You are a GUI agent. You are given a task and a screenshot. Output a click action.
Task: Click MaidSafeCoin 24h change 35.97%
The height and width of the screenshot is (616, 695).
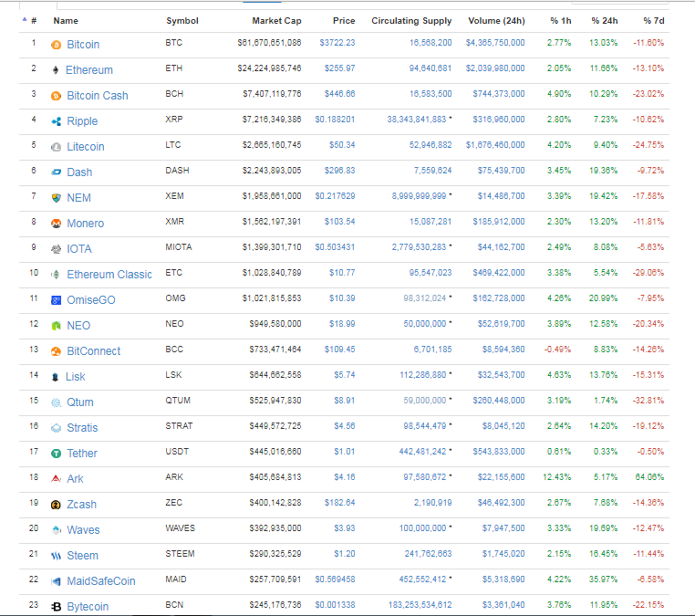tap(603, 579)
